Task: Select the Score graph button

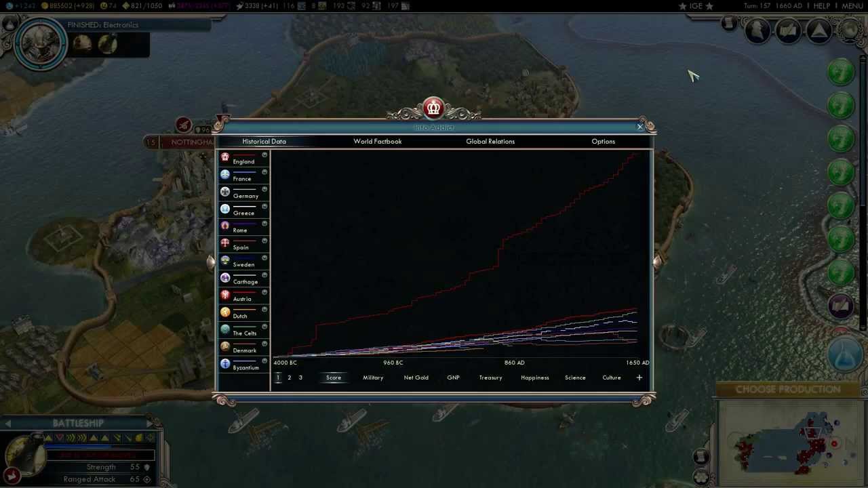Action: pyautogui.click(x=334, y=378)
